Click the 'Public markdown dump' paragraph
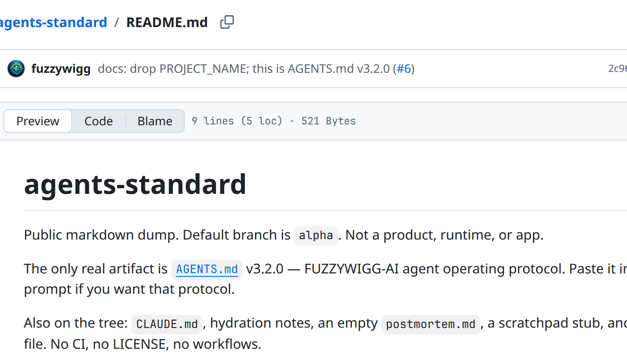Screen dimensions: 627x364 [x=283, y=235]
